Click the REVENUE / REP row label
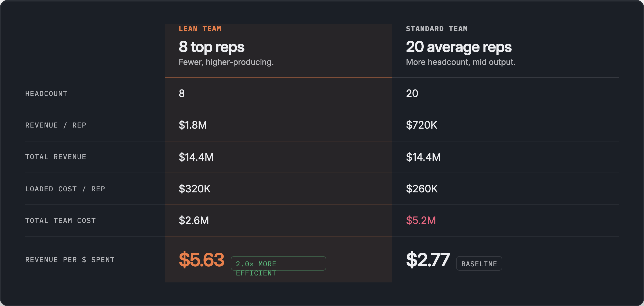Image resolution: width=644 pixels, height=306 pixels. tap(56, 125)
